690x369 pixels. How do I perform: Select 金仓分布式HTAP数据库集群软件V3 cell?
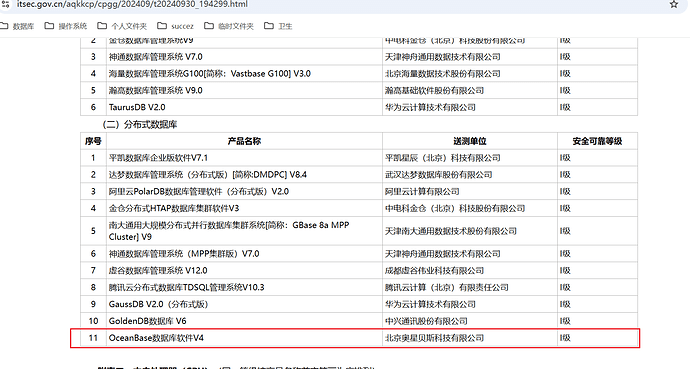[x=244, y=208]
